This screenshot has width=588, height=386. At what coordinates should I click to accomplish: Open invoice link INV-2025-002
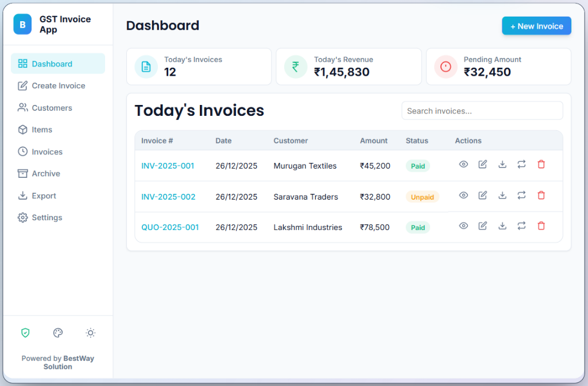click(x=168, y=197)
